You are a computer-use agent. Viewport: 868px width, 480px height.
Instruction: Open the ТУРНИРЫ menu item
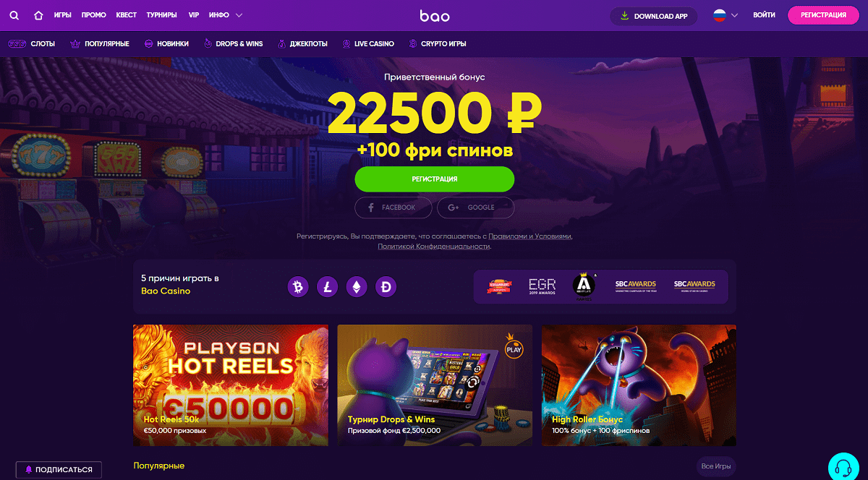click(161, 15)
